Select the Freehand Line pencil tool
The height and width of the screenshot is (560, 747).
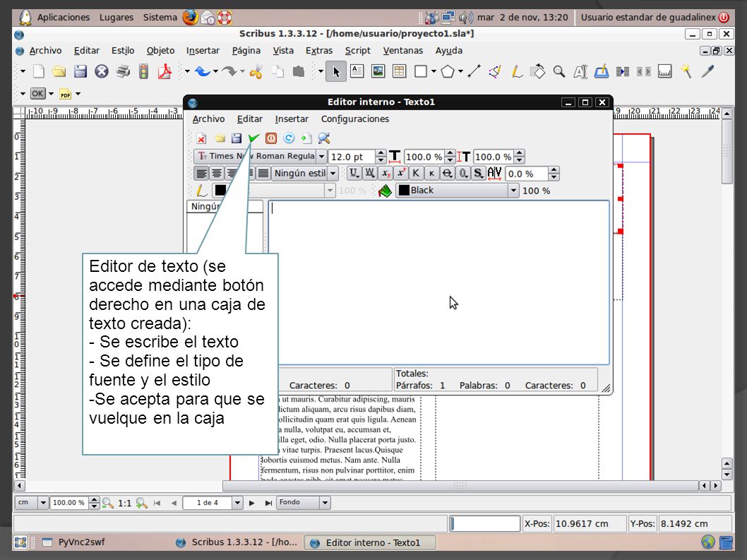pos(516,71)
